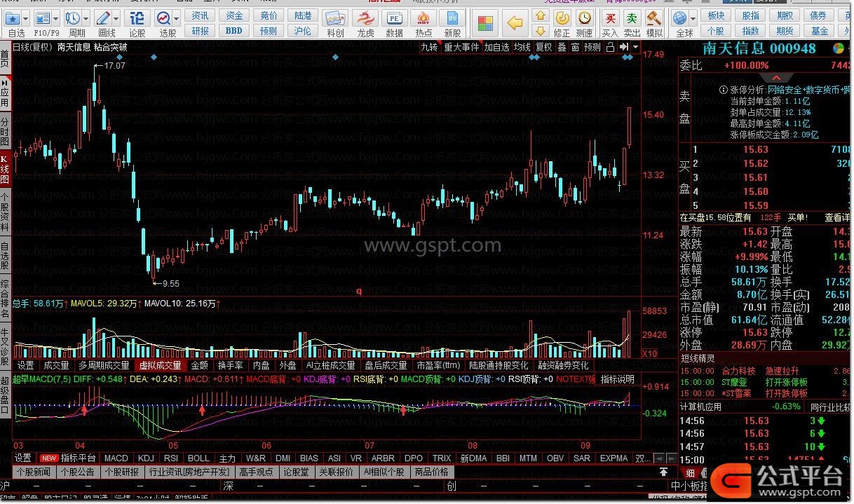This screenshot has width=854, height=504.
Task: Click the 计算机应用 sector label
Action: [x=701, y=407]
